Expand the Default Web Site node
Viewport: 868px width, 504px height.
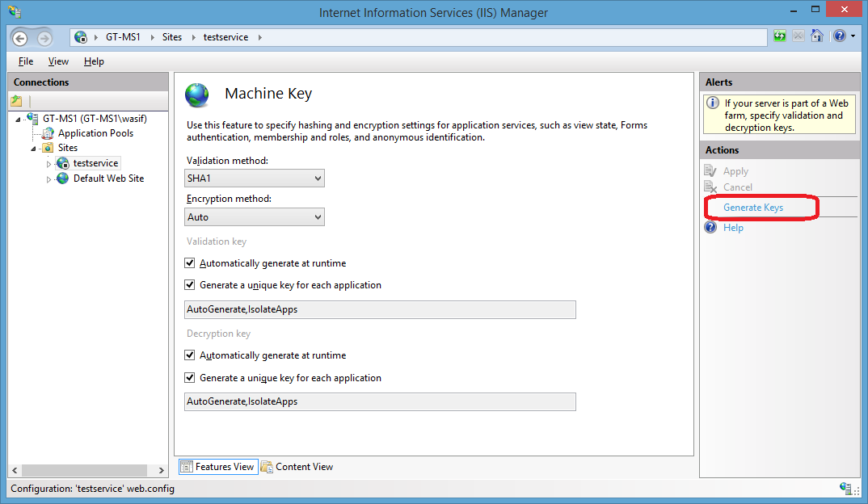pyautogui.click(x=48, y=179)
